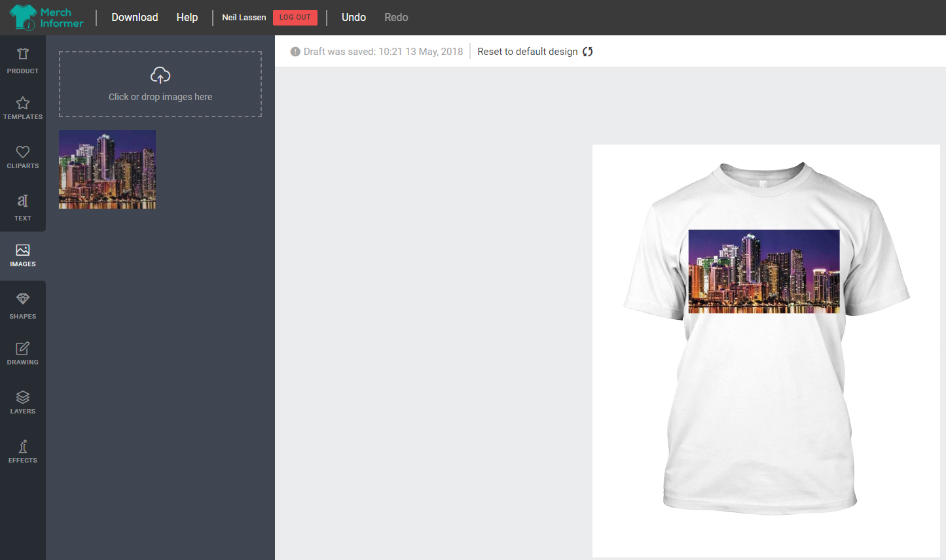
Task: Open the Shapes diamond panel
Action: tap(23, 306)
